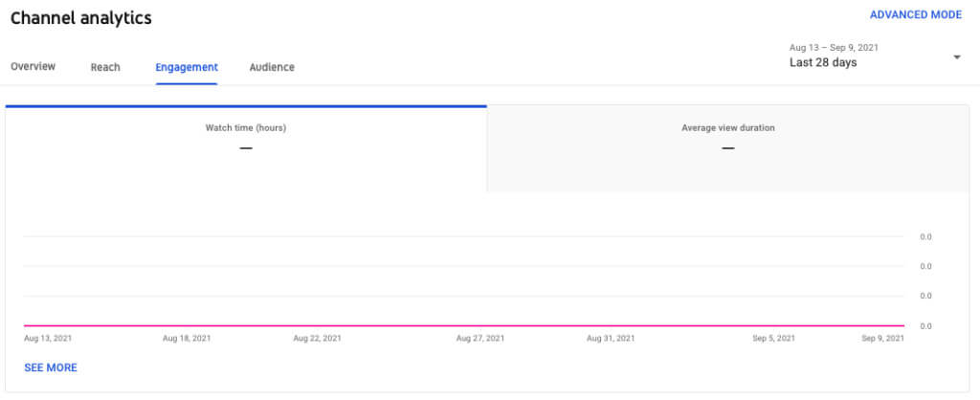Click the Sep 9, 2021 axis label
This screenshot has height=400, width=980.
(x=881, y=339)
